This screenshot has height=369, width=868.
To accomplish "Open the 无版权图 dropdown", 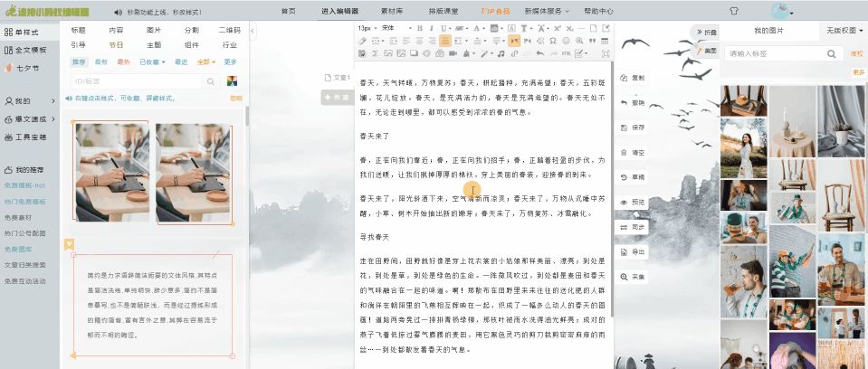I will (x=844, y=31).
